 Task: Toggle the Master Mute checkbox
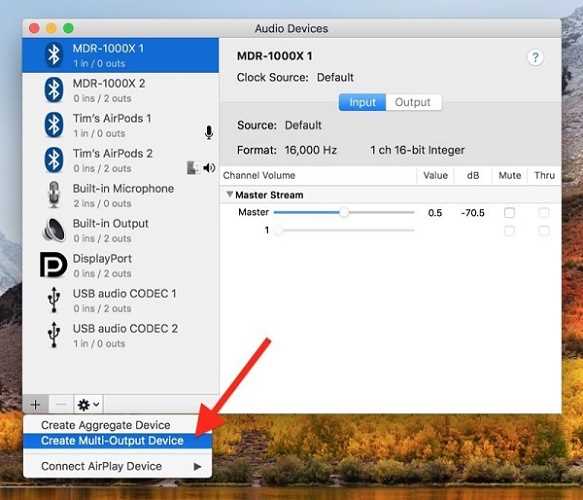(x=509, y=213)
